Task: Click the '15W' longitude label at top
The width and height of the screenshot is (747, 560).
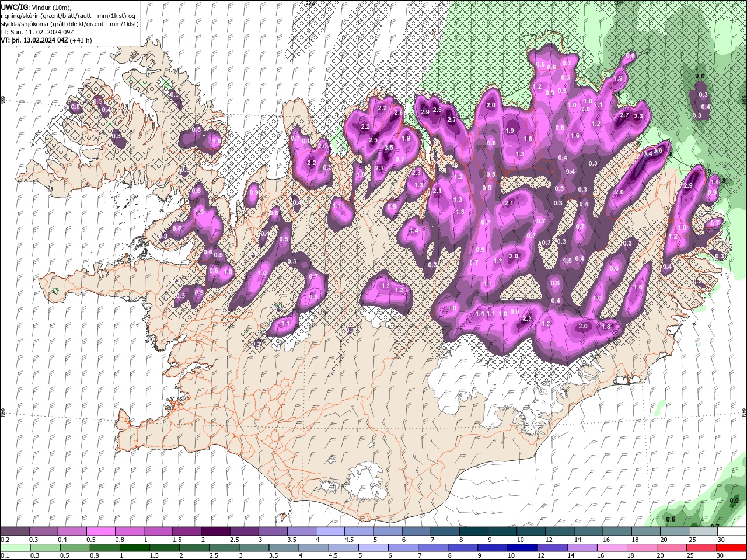Action: (618, 3)
